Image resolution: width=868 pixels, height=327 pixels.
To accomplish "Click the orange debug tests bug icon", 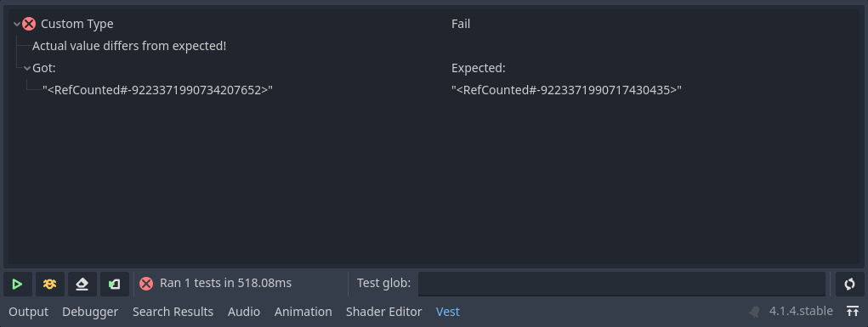I will [x=50, y=284].
